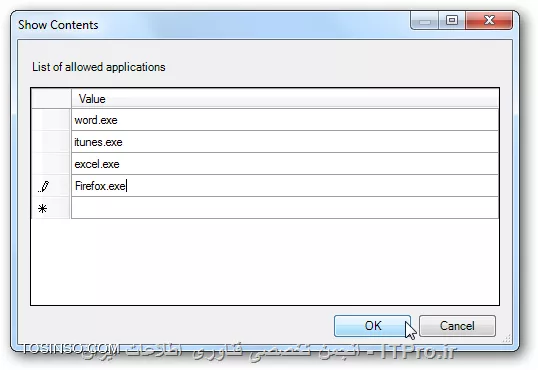The height and width of the screenshot is (370, 538).
Task: Select the row header beside word.exe
Action: [x=51, y=120]
